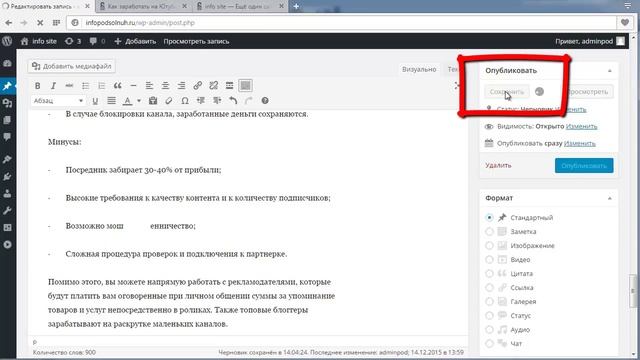Open the info site admin bar menu
This screenshot has width=640, height=360.
[x=39, y=41]
